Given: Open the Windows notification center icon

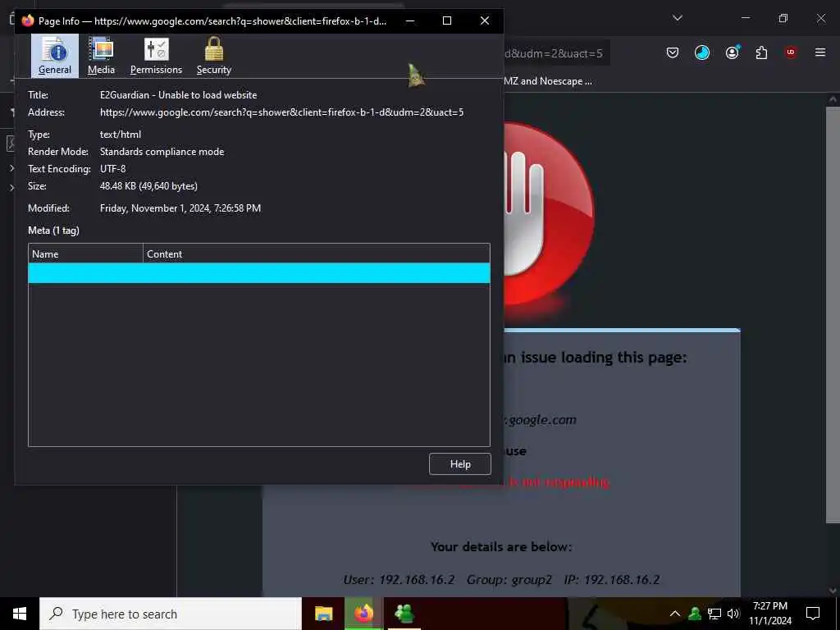Looking at the screenshot, I should tap(813, 614).
